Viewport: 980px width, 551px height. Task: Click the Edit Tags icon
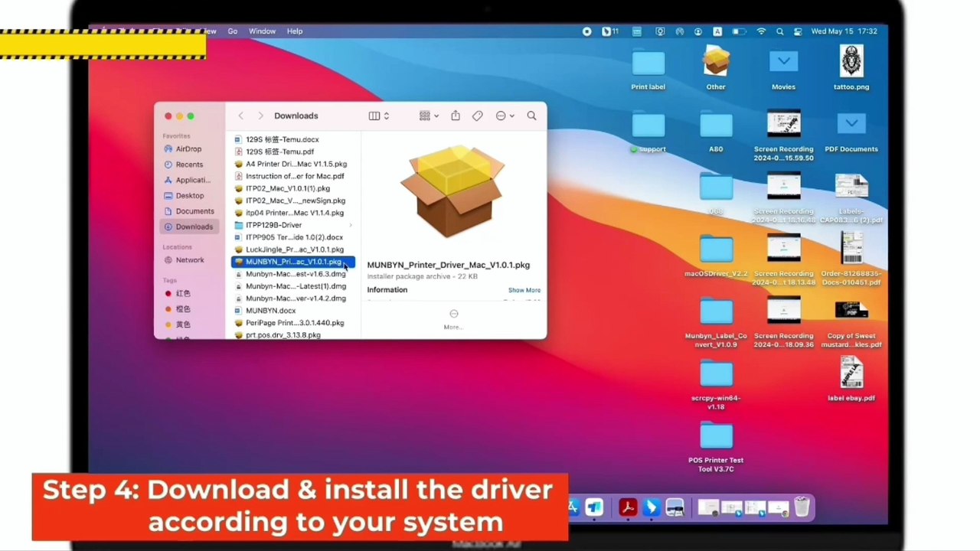click(478, 116)
